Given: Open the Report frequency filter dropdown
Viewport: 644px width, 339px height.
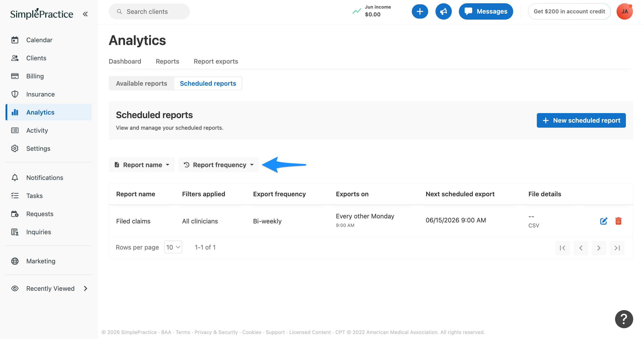Looking at the screenshot, I should 219,165.
